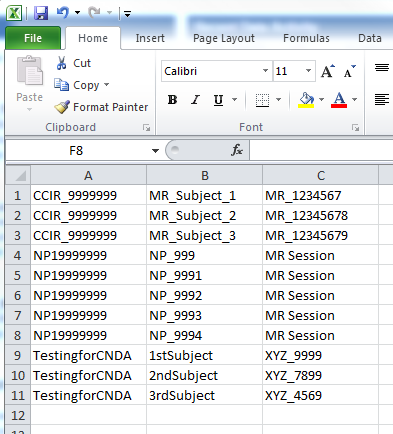Click the Paste clipboard icon
393x434 pixels.
(x=30, y=71)
